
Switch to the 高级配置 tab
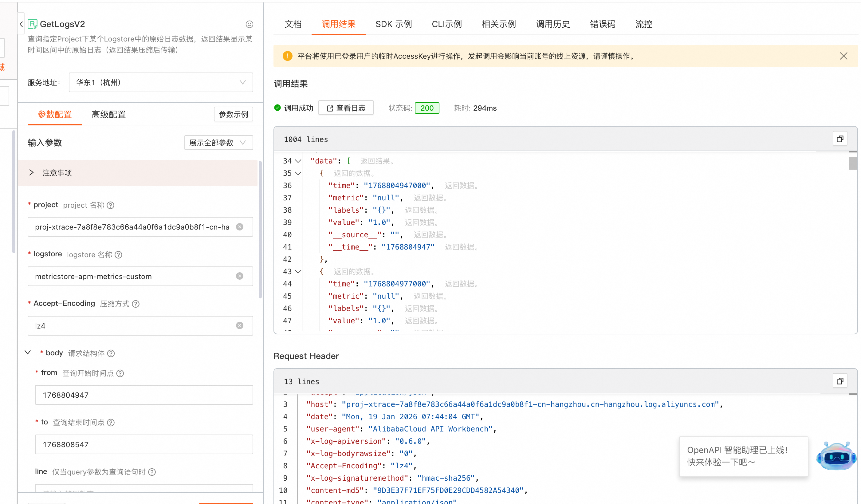tap(109, 114)
